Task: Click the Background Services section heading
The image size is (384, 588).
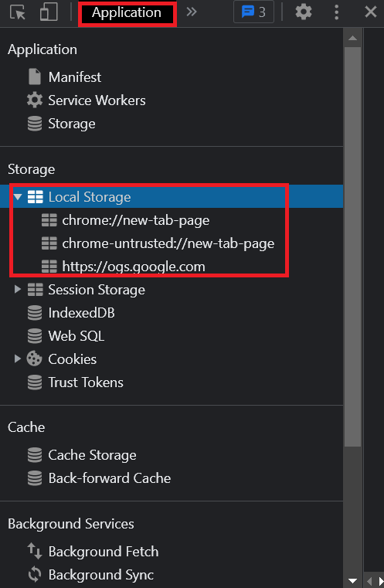Action: click(x=71, y=524)
